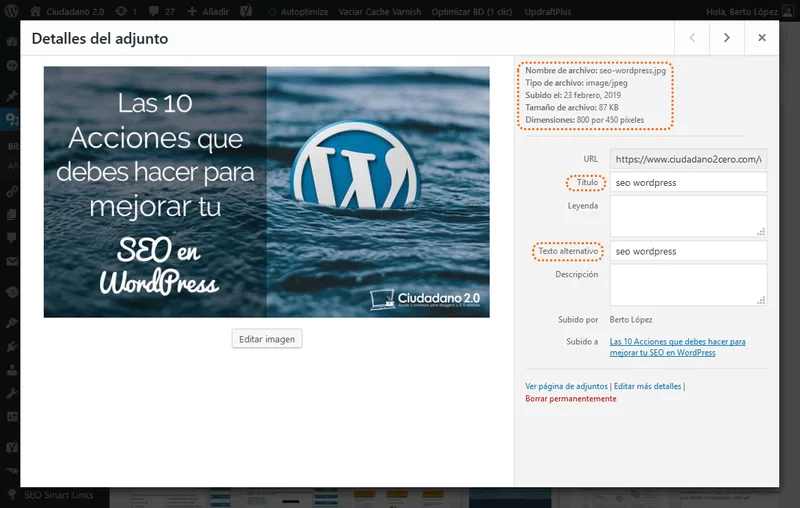Edit the Título field value
The width and height of the screenshot is (800, 508).
coord(688,182)
